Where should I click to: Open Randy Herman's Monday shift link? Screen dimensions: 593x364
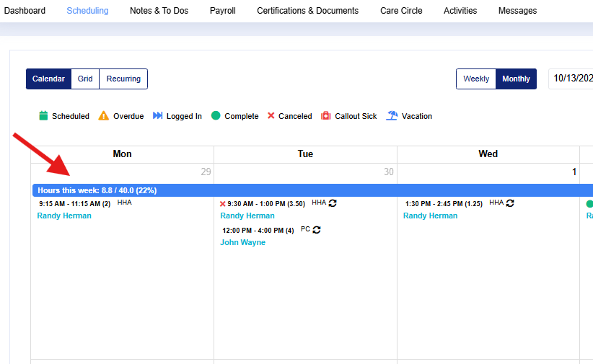pyautogui.click(x=64, y=216)
